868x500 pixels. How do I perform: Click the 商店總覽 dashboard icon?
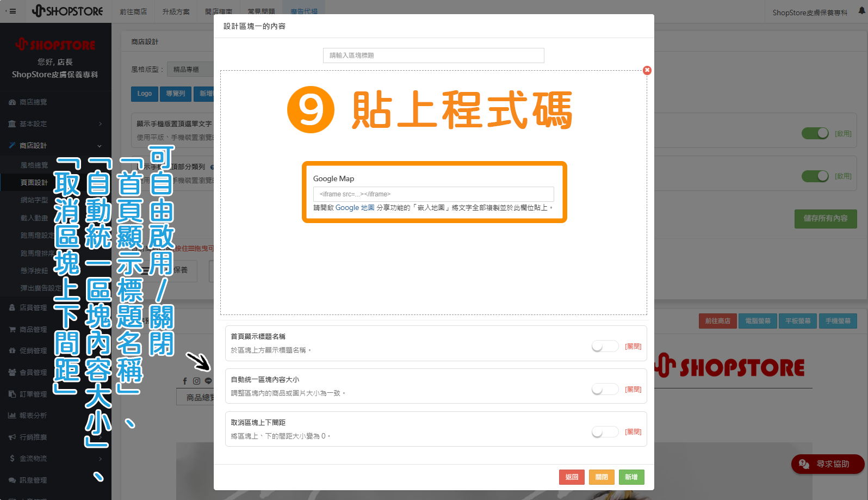(x=12, y=102)
